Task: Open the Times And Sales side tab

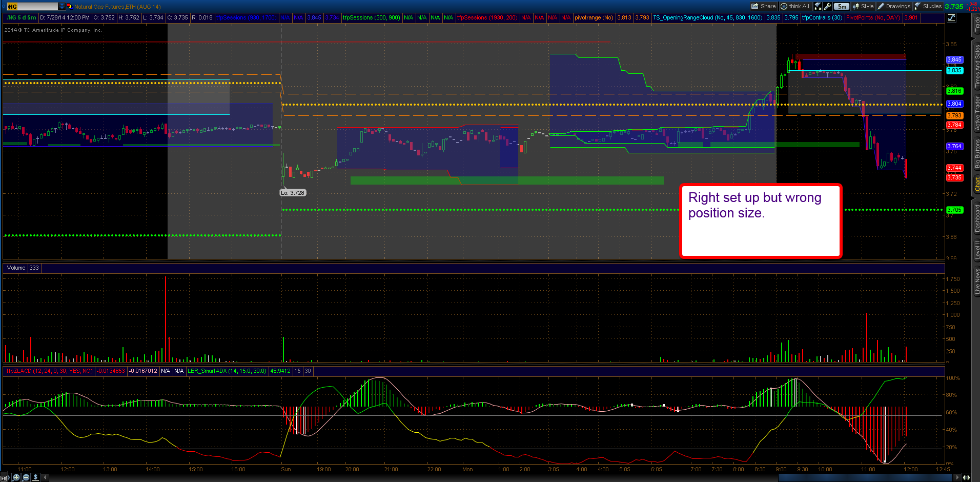Action: (x=976, y=66)
